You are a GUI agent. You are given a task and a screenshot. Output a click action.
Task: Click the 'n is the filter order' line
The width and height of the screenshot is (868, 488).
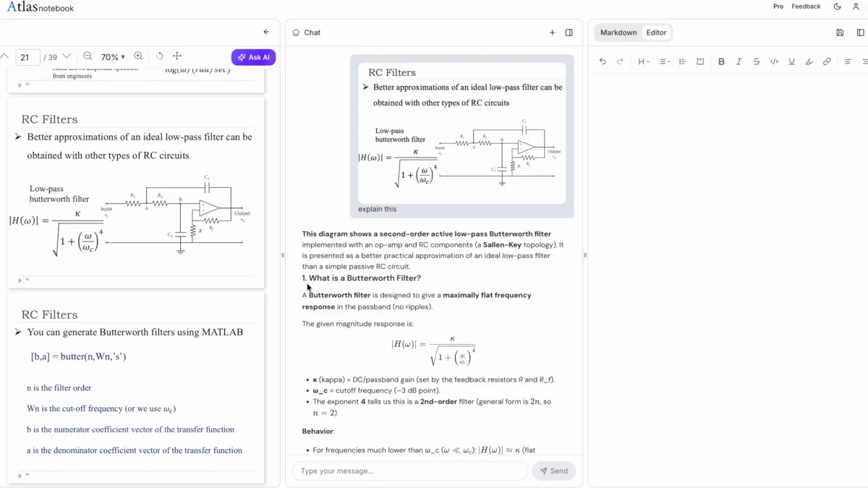59,388
